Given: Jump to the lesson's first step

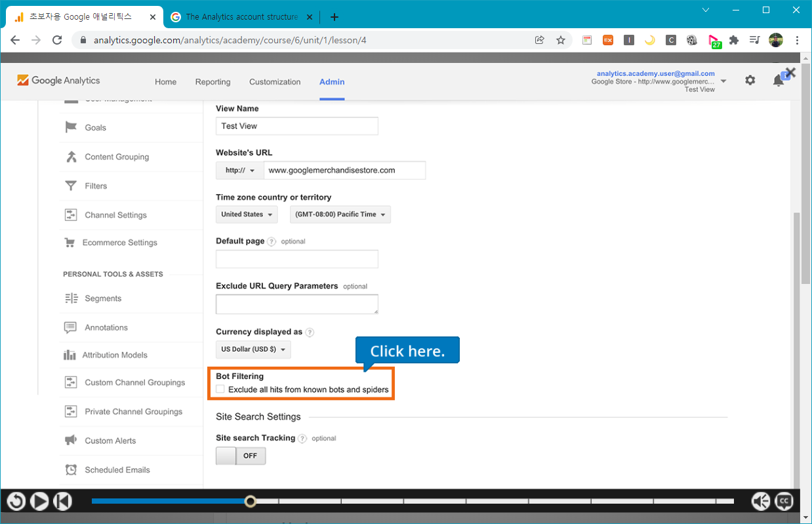Looking at the screenshot, I should (62, 502).
